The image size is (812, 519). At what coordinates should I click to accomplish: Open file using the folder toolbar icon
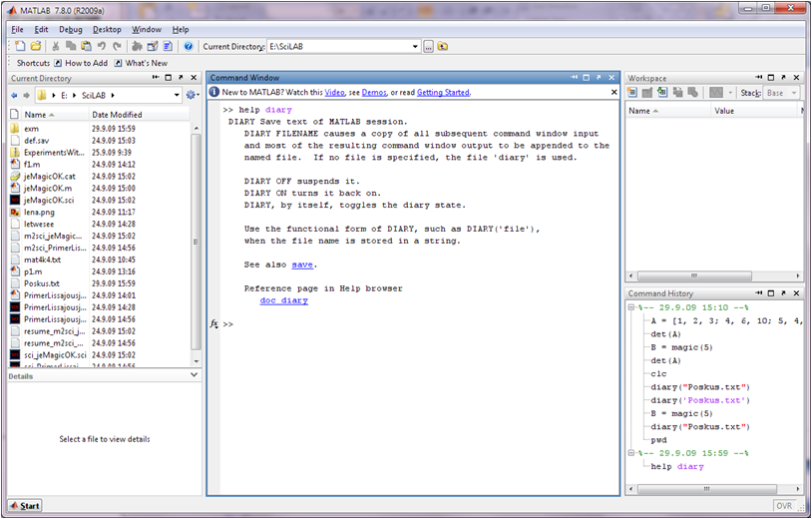click(35, 46)
